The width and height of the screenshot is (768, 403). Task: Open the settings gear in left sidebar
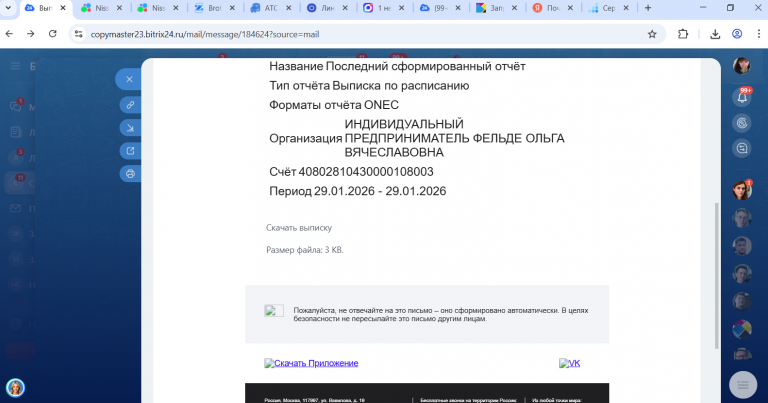(x=16, y=324)
